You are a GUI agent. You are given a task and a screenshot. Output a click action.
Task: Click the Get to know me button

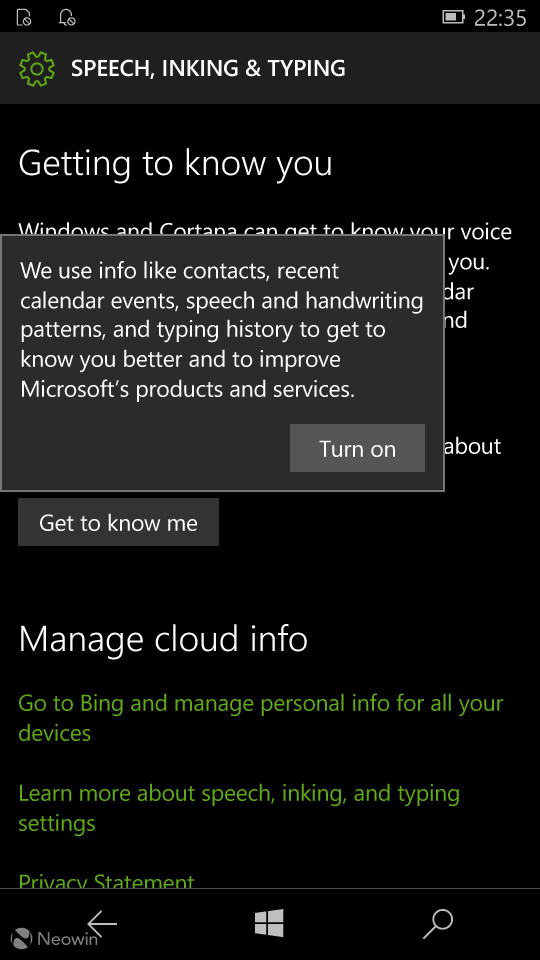coord(118,522)
